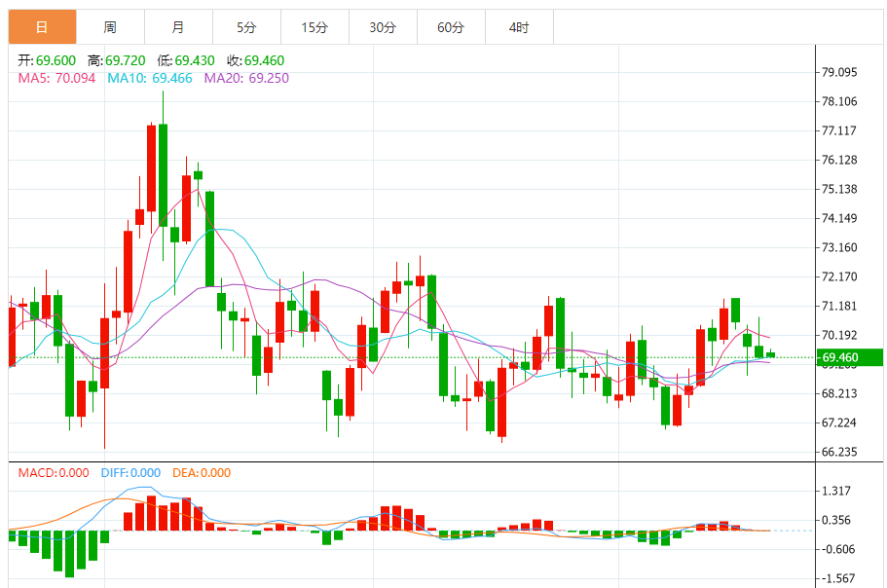The image size is (887, 588).
Task: Click the green 69.460 current price tag
Action: pyautogui.click(x=849, y=357)
